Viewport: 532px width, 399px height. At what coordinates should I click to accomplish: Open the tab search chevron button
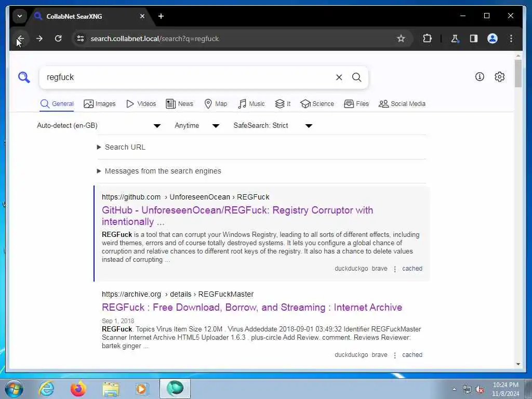point(20,16)
